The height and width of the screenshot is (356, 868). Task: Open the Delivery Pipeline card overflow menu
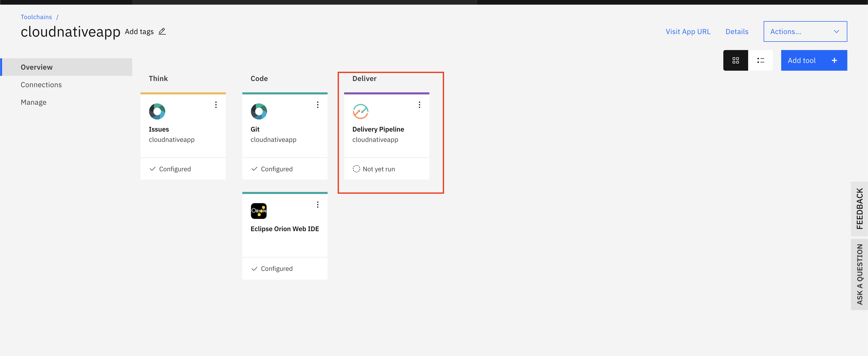pyautogui.click(x=420, y=105)
